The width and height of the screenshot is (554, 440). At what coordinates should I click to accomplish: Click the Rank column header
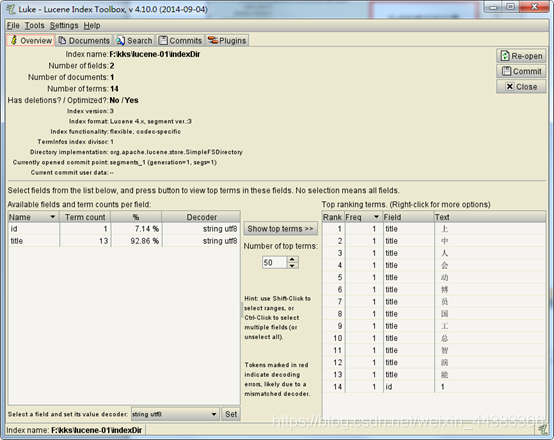[333, 217]
